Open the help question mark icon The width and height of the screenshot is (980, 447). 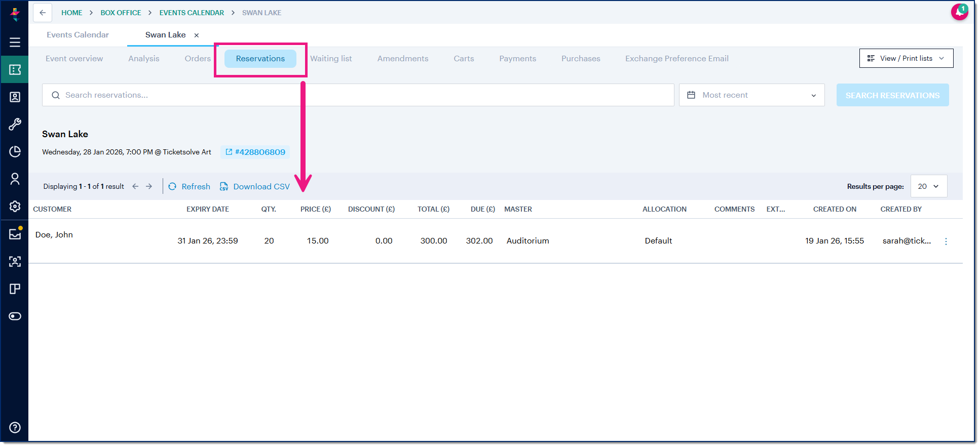(15, 427)
